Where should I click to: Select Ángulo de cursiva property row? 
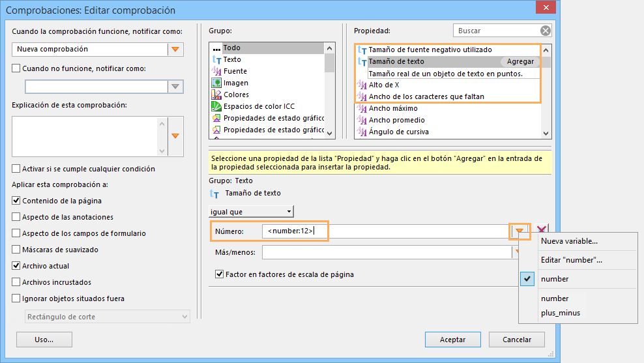pos(448,132)
